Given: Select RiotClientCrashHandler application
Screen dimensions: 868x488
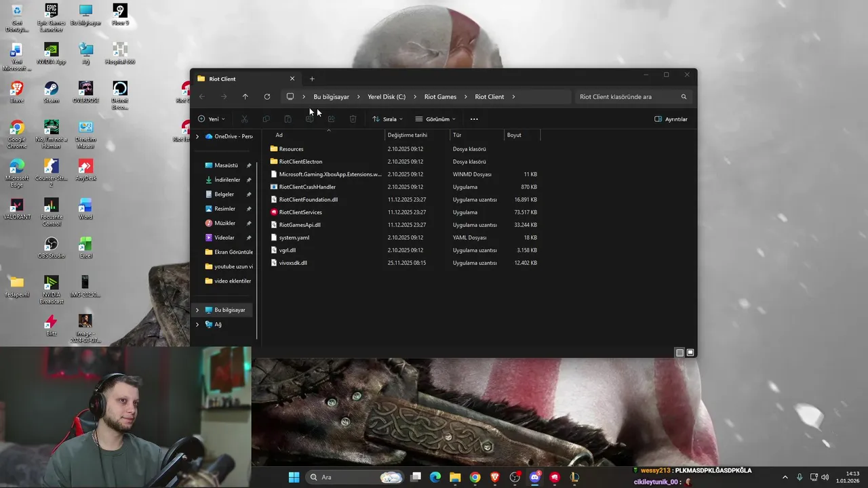Looking at the screenshot, I should [x=307, y=187].
